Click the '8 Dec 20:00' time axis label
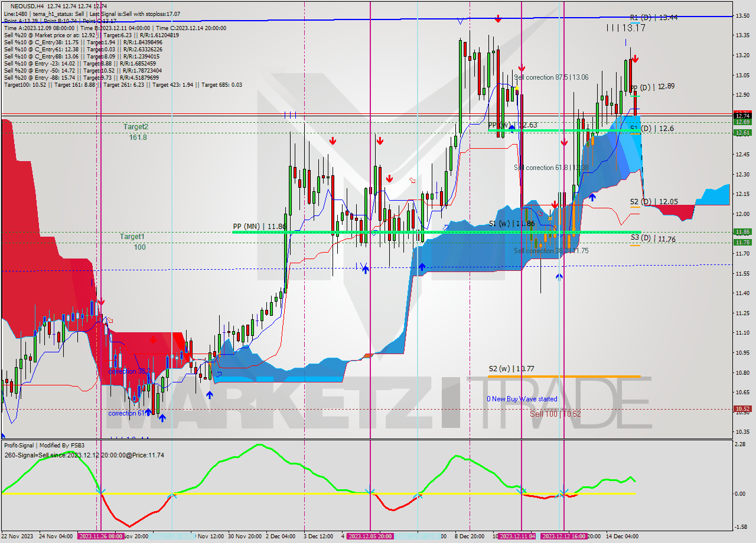This screenshot has width=756, height=543. 470,537
